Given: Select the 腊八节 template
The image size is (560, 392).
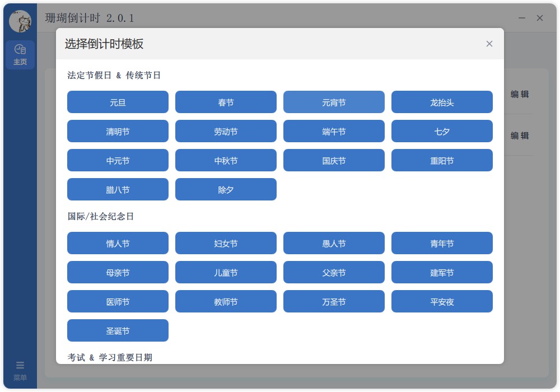Looking at the screenshot, I should click(118, 189).
